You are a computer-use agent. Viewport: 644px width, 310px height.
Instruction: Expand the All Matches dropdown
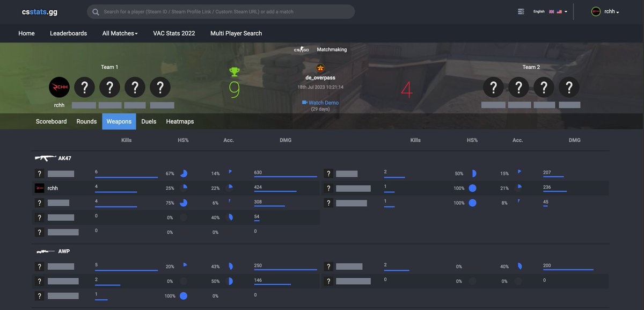tap(120, 33)
